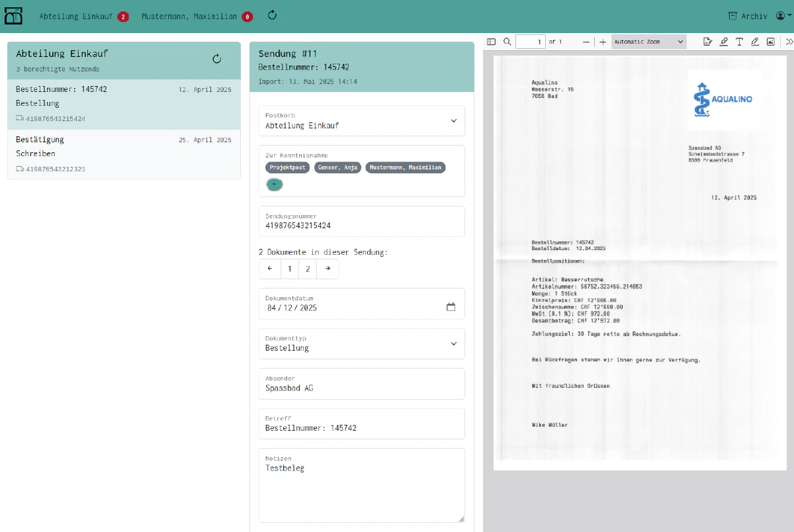Click the reload icon in top bar
This screenshot has height=532, width=794.
pyautogui.click(x=272, y=15)
